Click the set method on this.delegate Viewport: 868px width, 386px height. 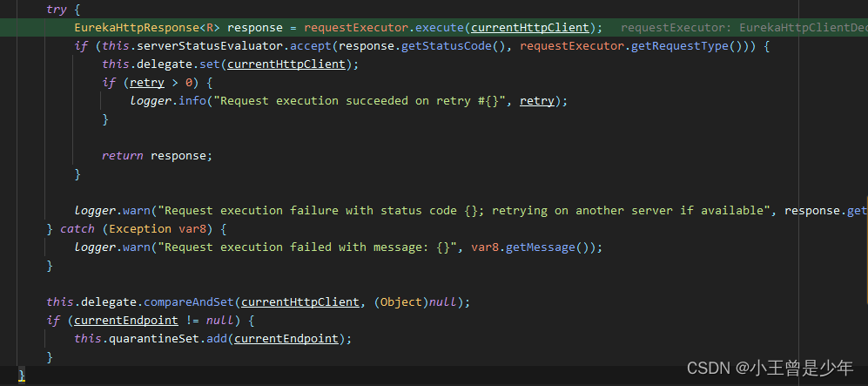(x=210, y=64)
